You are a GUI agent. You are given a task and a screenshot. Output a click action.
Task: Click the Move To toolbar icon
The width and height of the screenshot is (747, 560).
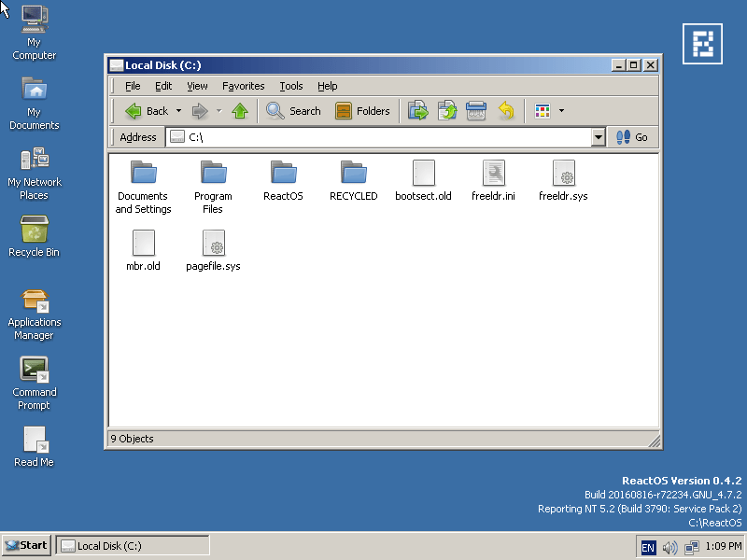pos(417,110)
